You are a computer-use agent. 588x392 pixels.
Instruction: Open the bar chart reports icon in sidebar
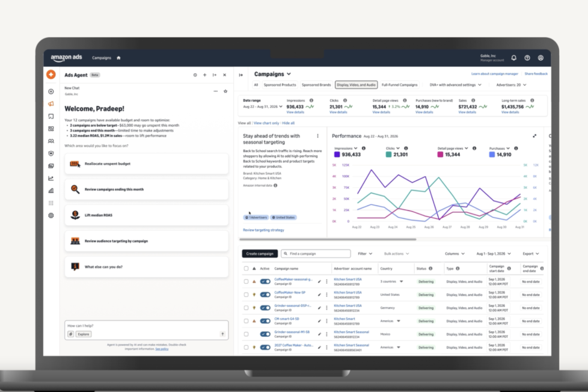(x=51, y=191)
